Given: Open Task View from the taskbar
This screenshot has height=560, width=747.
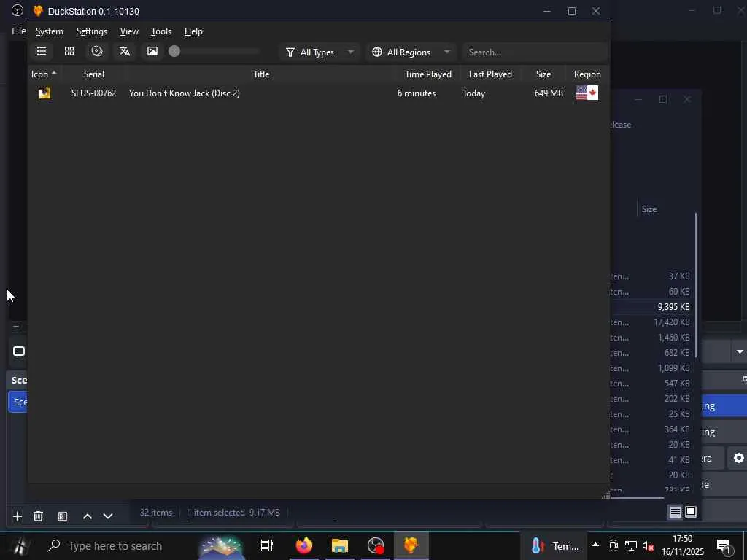Looking at the screenshot, I should [267, 545].
